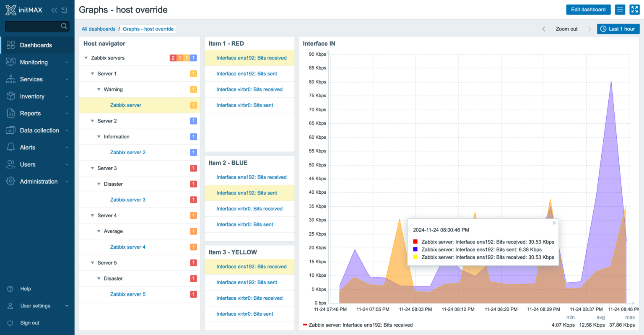
Task: Click the Help question-mark icon
Action: [10, 288]
